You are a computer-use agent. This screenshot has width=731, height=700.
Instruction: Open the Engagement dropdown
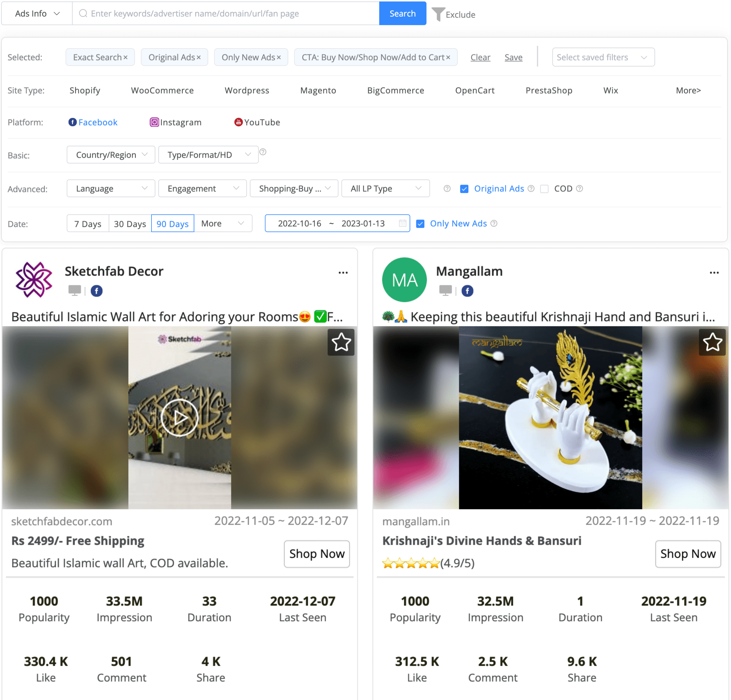[x=202, y=188]
